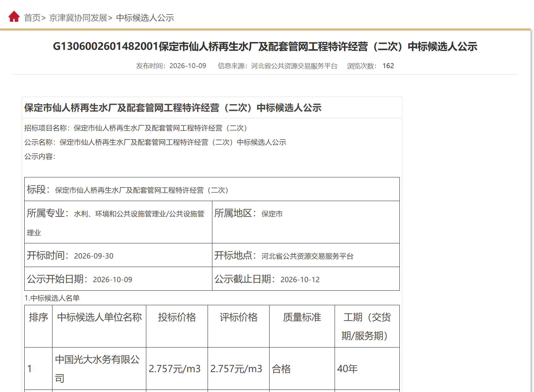Click the 开标地点 cell
This screenshot has height=392, width=534.
(306, 255)
